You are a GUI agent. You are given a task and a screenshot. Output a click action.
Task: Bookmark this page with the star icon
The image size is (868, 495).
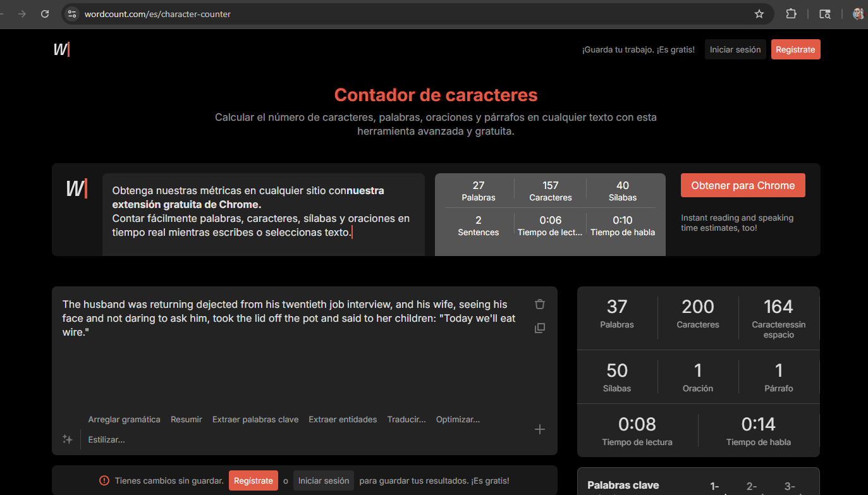tap(759, 13)
